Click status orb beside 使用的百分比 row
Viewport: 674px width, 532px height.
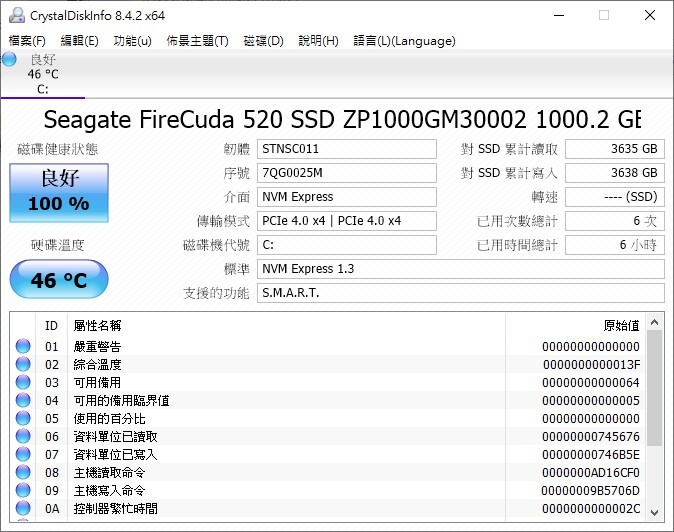(x=23, y=419)
